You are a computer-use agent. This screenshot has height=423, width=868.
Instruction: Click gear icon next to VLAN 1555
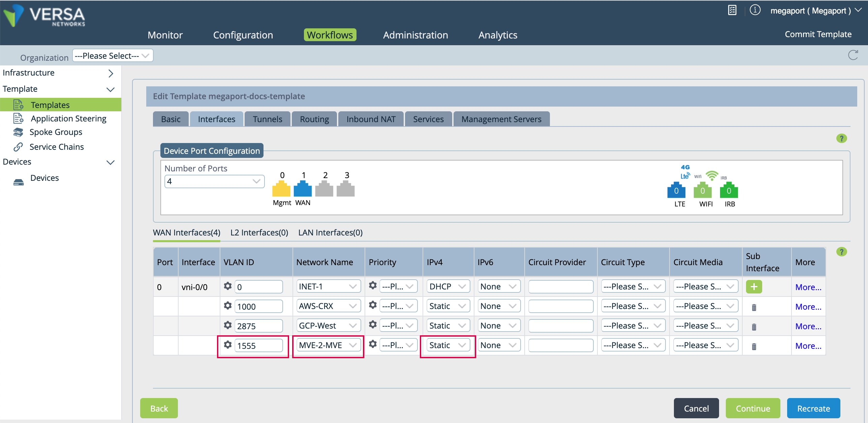pos(228,345)
